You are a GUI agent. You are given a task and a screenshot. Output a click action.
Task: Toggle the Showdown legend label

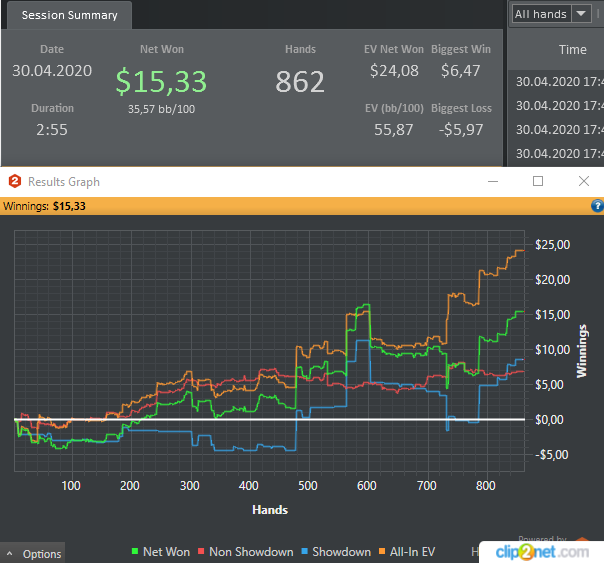(x=342, y=552)
